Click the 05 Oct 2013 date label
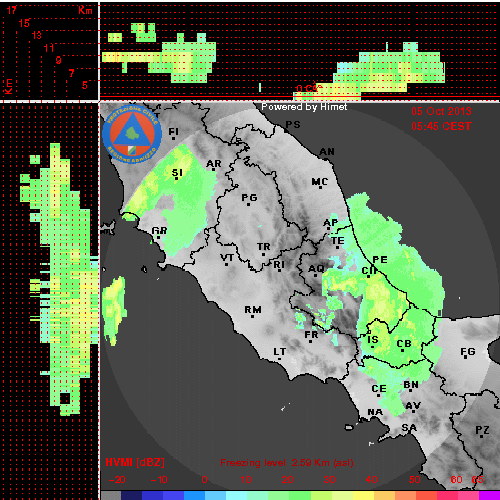This screenshot has width=500, height=500. click(x=441, y=111)
